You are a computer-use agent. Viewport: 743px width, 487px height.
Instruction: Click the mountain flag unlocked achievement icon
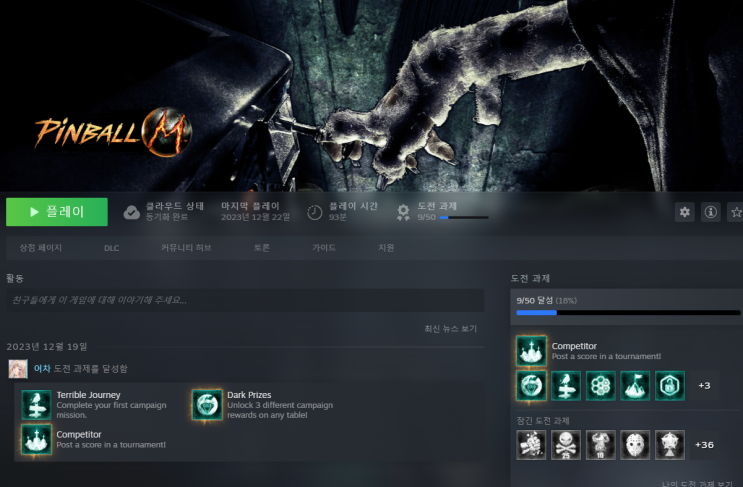pyautogui.click(x=635, y=386)
